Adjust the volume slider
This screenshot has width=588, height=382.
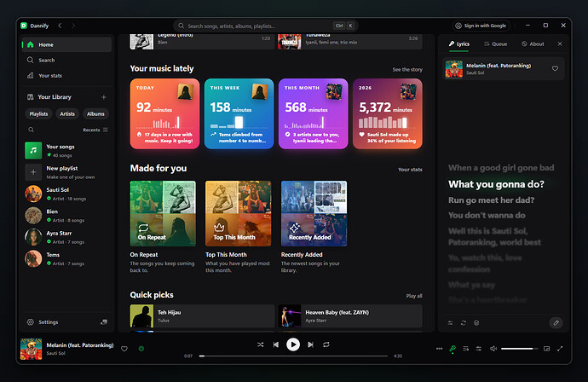[519, 349]
